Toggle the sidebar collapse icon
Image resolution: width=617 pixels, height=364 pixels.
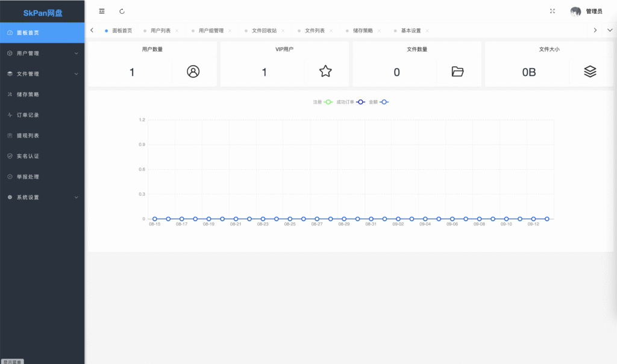click(101, 11)
